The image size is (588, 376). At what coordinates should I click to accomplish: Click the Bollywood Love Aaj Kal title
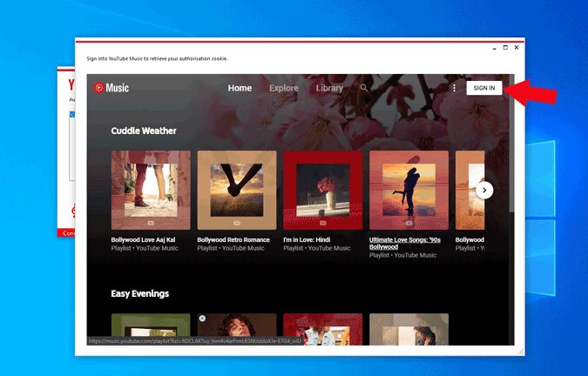click(x=143, y=239)
